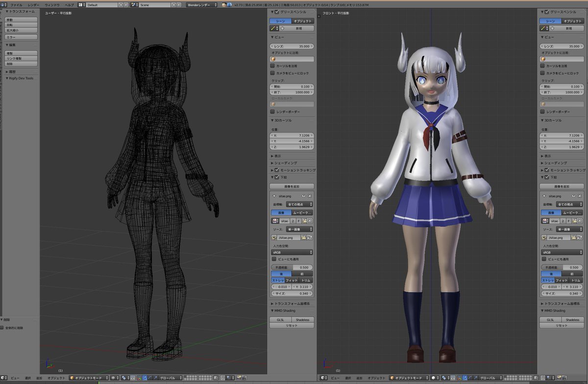The width and height of the screenshot is (588, 384).
Task: Click reload image icon next to //sitae.png left panel
Action: coord(310,238)
